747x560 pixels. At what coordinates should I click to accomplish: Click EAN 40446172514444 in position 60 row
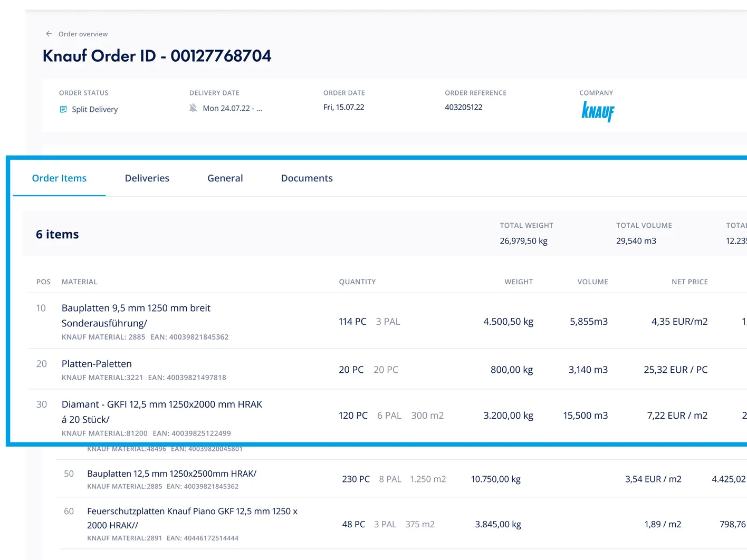point(203,538)
